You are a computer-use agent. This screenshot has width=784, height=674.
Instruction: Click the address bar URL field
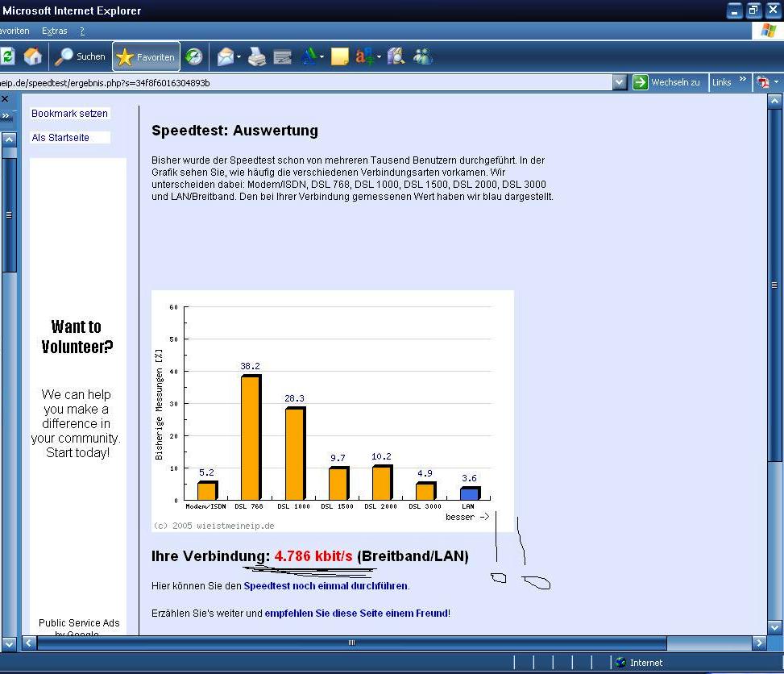point(305,83)
